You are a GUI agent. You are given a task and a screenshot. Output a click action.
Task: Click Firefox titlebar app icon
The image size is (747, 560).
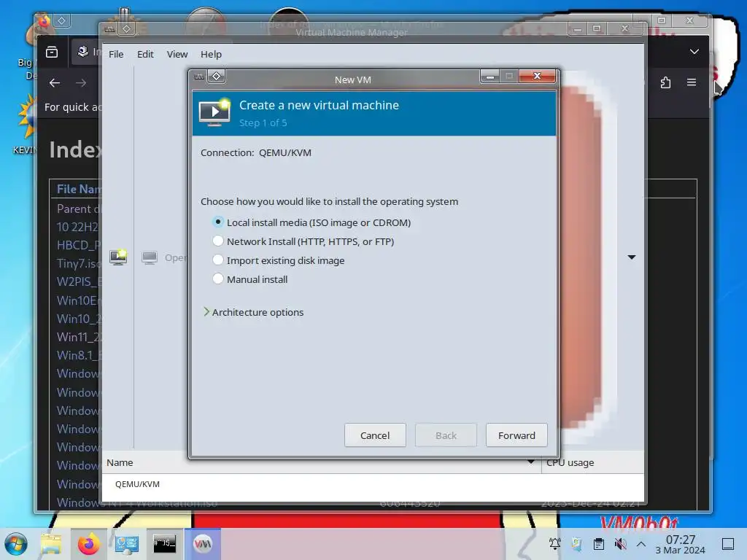click(44, 20)
